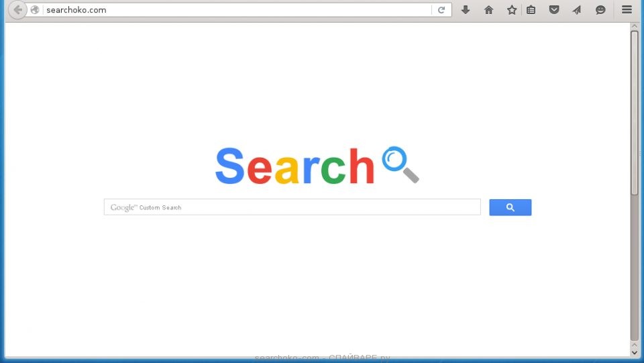Screen dimensions: 644x363
Task: Save the page to Pocket
Action: [554, 10]
